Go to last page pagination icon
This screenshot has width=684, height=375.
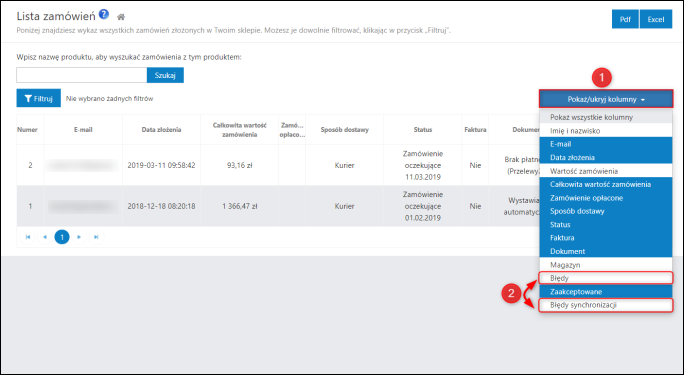pyautogui.click(x=96, y=237)
